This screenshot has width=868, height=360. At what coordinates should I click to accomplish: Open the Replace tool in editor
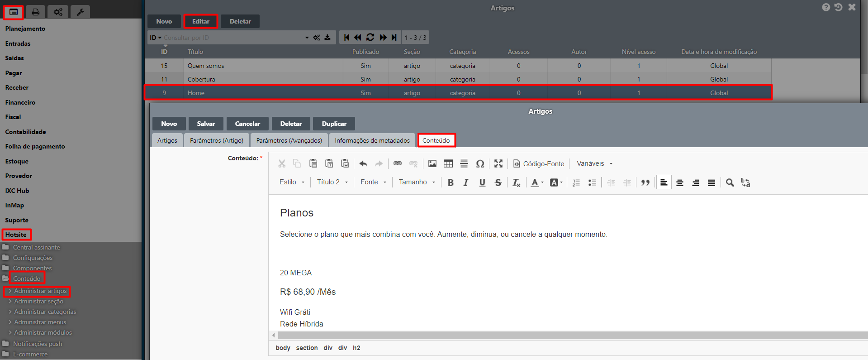[745, 182]
